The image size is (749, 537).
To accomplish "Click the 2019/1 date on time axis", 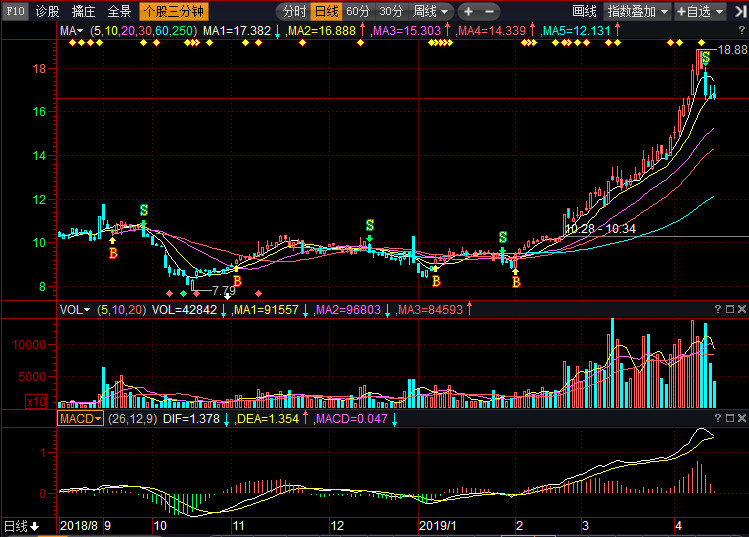I will [x=437, y=525].
